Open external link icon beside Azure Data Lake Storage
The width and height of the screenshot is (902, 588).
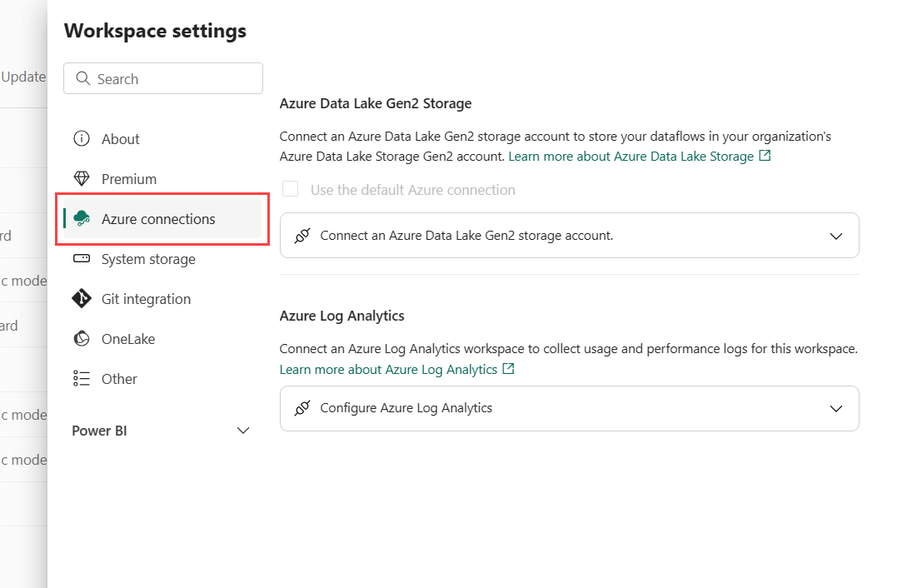coord(765,155)
